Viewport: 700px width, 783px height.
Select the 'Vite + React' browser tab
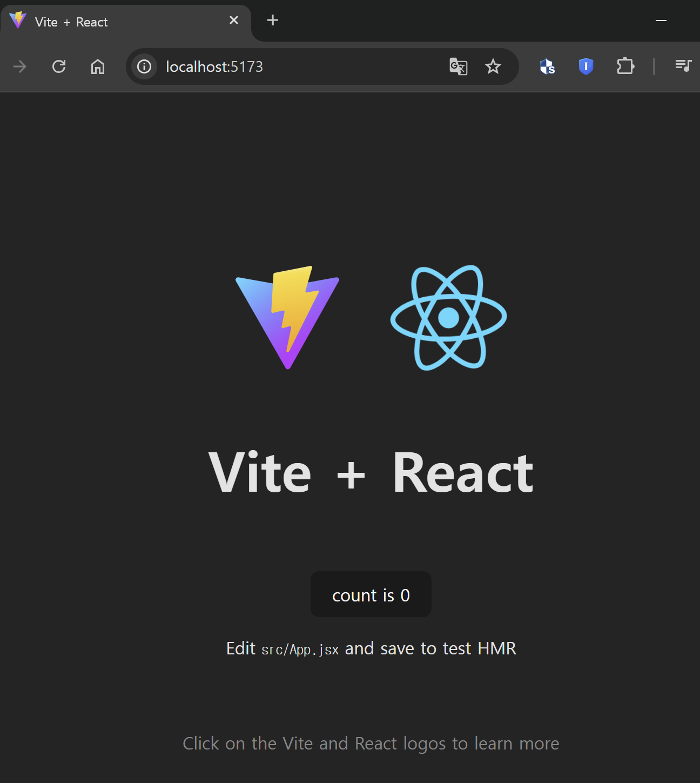click(x=126, y=22)
